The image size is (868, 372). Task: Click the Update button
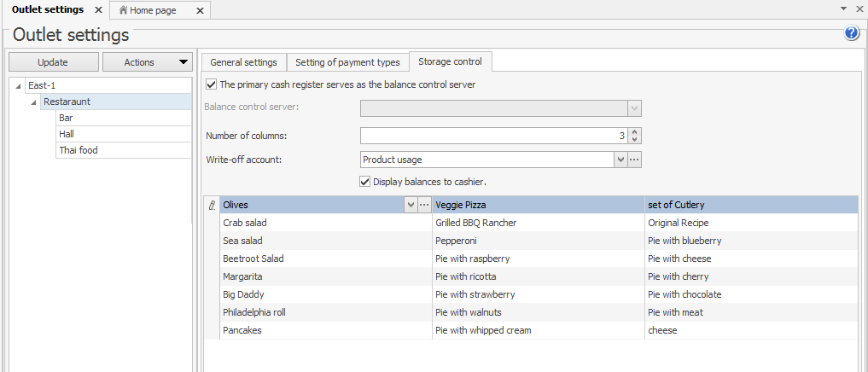click(x=53, y=62)
